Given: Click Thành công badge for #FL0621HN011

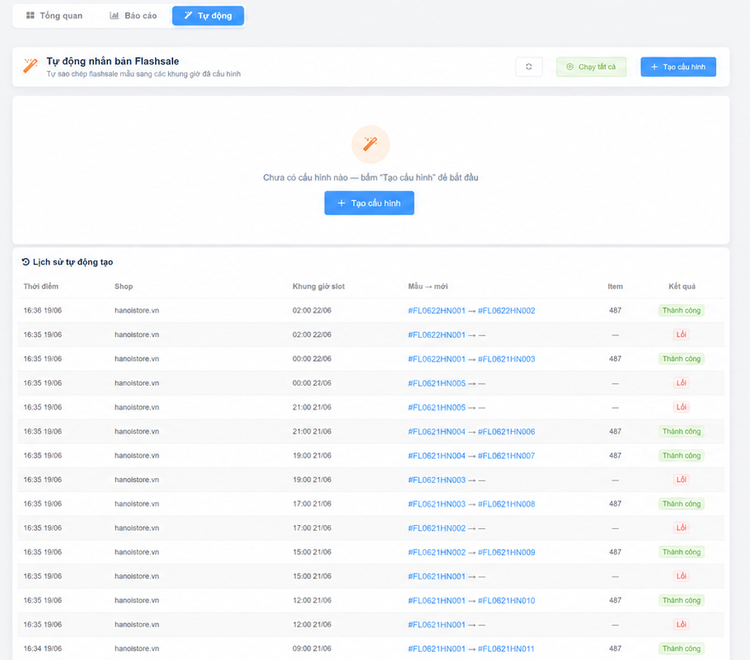Looking at the screenshot, I should pos(682,649).
